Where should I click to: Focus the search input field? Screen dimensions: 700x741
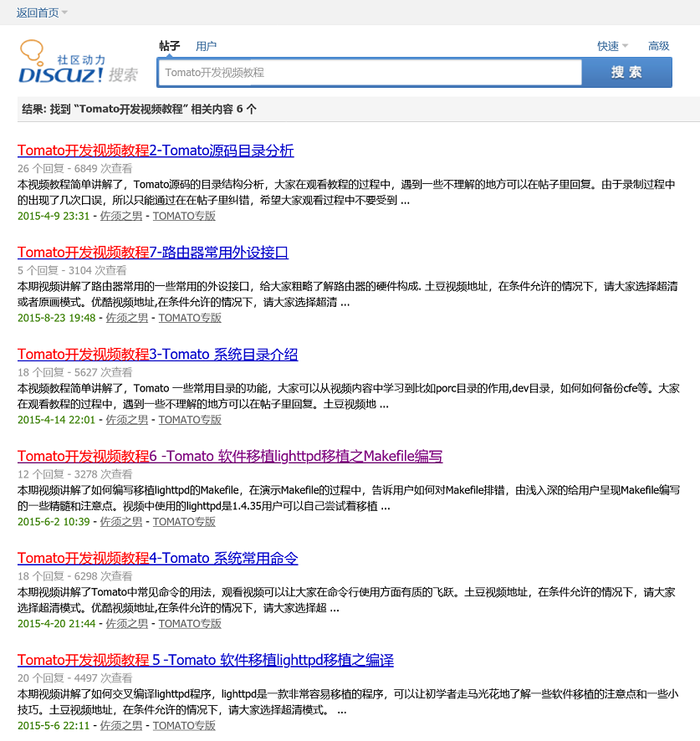point(370,72)
